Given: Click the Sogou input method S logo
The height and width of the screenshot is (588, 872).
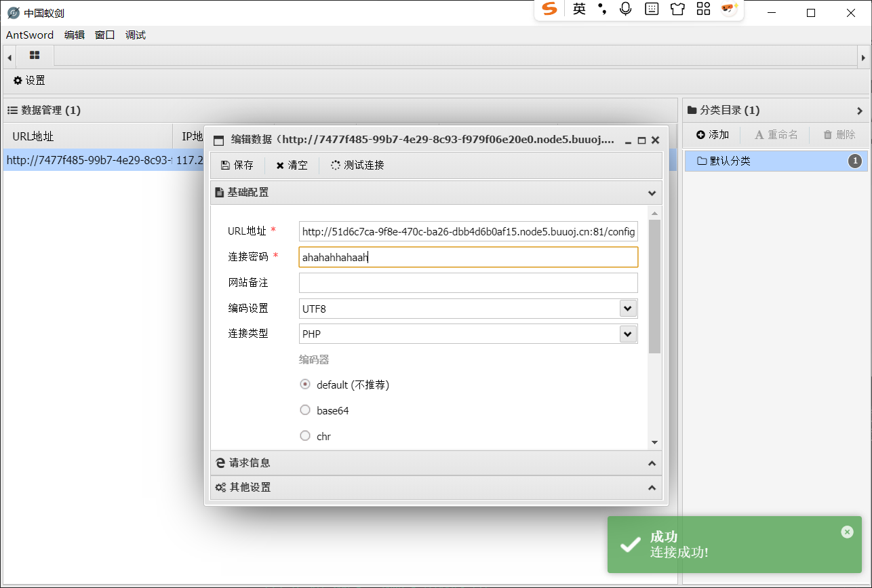Looking at the screenshot, I should (549, 9).
